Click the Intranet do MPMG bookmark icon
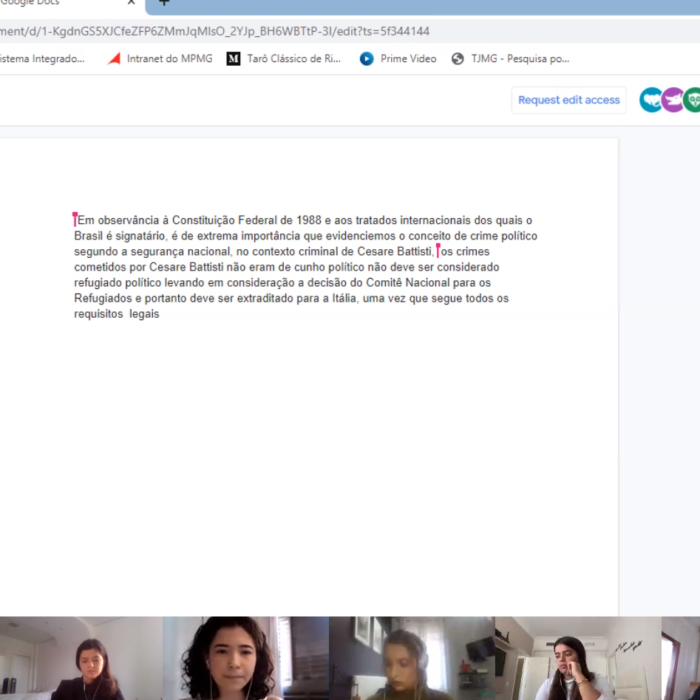700x700 pixels. [115, 59]
